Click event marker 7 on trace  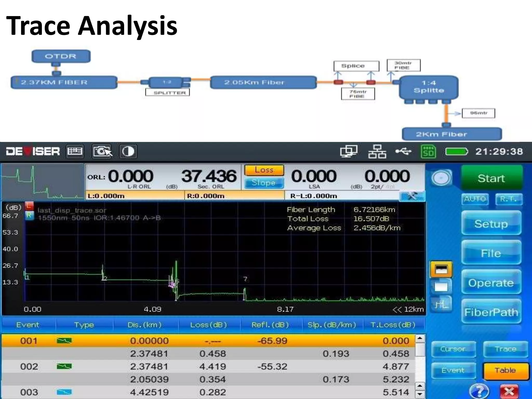pyautogui.click(x=245, y=279)
